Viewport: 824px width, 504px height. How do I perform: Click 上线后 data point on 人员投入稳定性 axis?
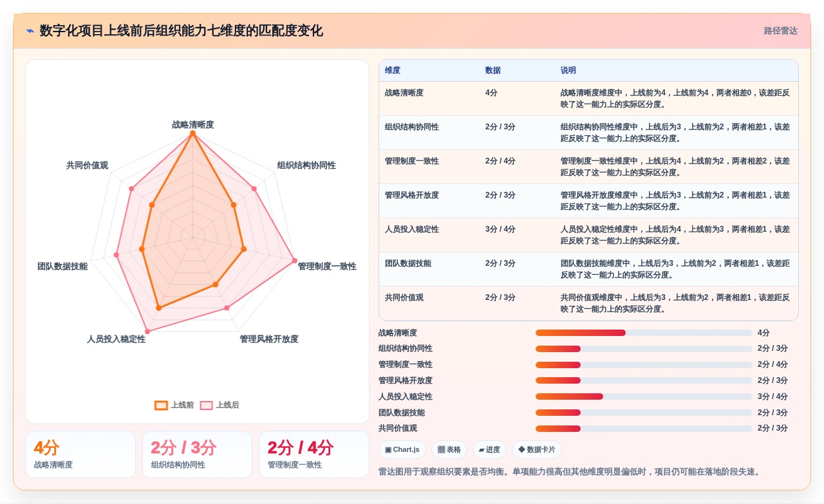(x=147, y=331)
